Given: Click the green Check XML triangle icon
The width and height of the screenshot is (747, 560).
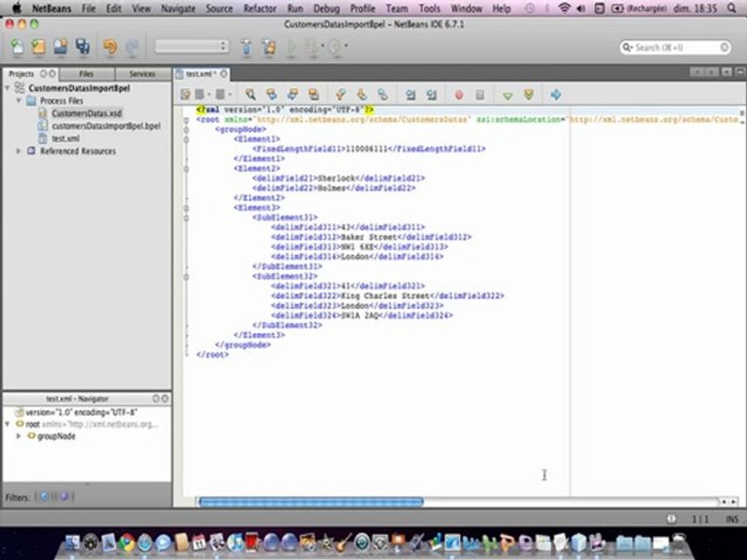Looking at the screenshot, I should 507,95.
